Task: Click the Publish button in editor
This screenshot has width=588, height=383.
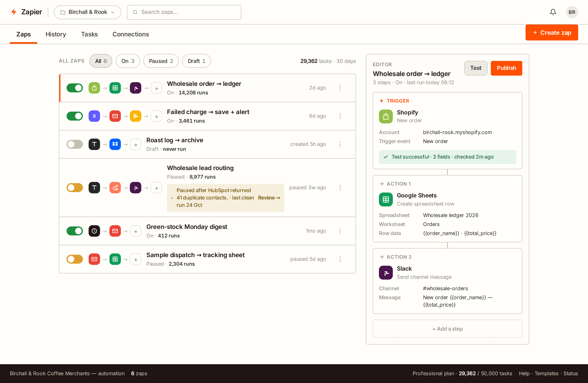Action: tap(506, 68)
